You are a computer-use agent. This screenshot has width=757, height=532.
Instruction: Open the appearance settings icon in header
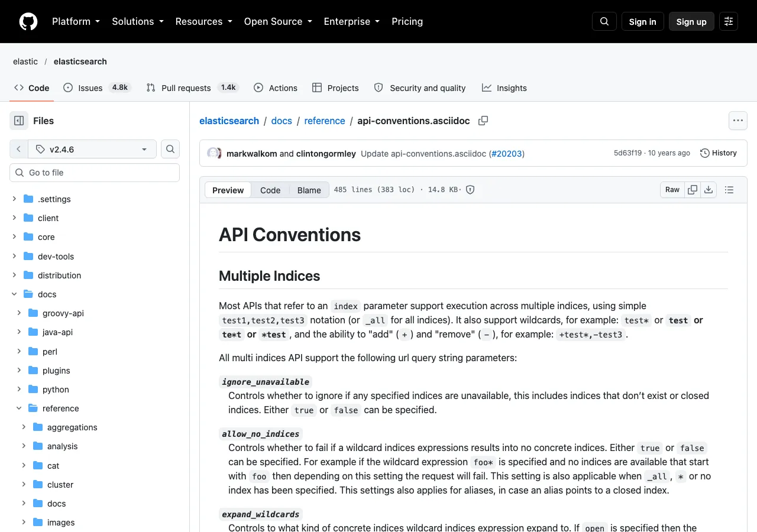point(729,21)
